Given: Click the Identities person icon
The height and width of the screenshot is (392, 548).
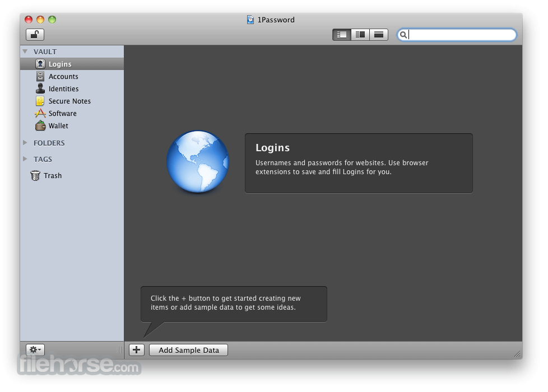Looking at the screenshot, I should tap(40, 88).
